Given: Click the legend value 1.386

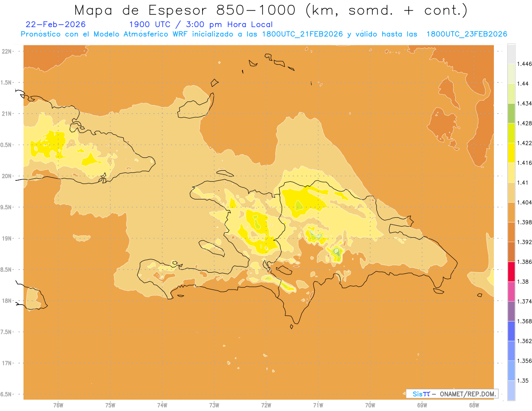Looking at the screenshot, I should [524, 262].
